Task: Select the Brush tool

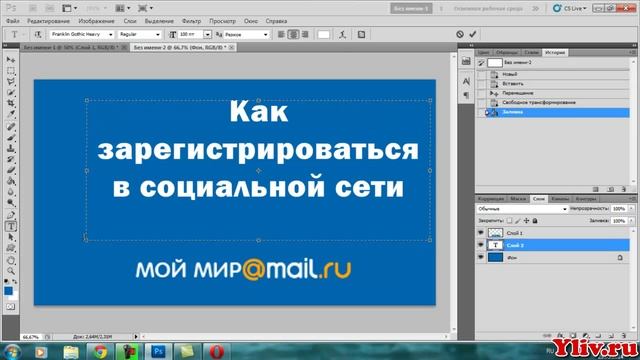Action: (11, 138)
